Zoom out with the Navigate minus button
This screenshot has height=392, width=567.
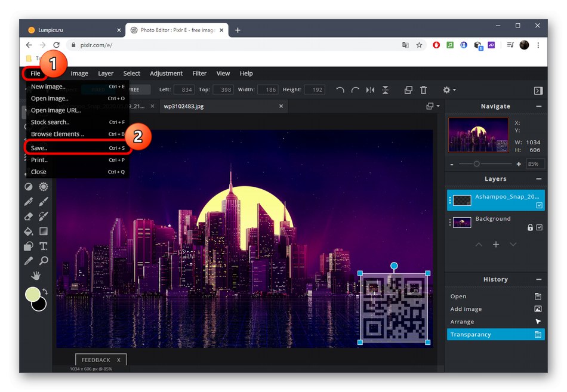[452, 164]
